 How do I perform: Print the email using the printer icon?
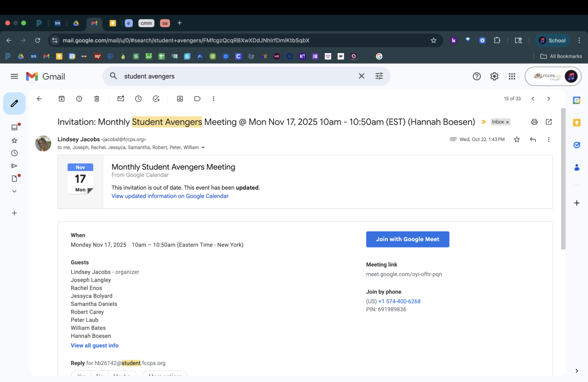coord(534,122)
